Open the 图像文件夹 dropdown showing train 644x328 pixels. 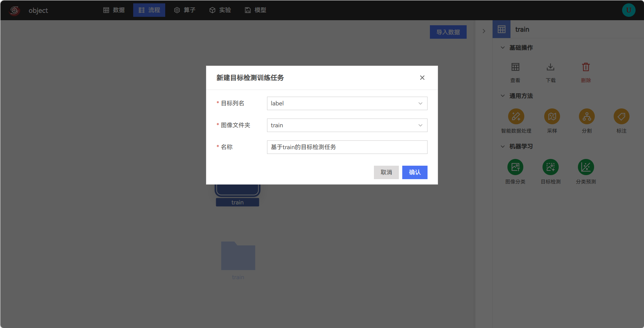347,125
